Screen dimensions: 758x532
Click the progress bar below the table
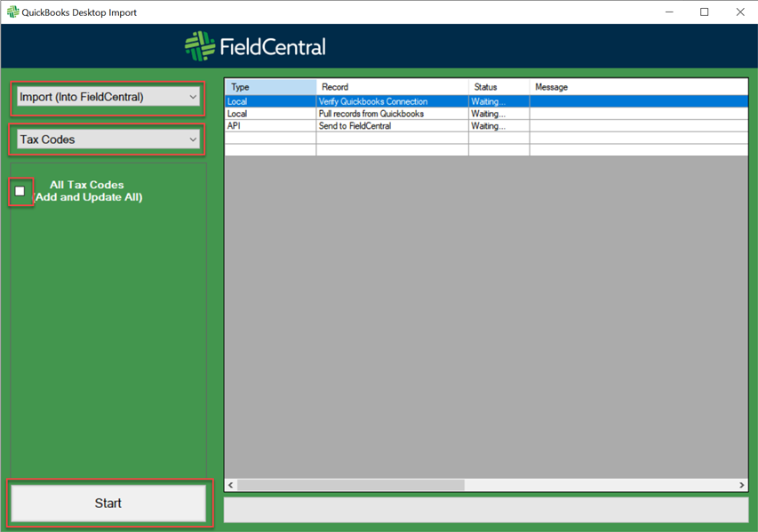(x=486, y=510)
